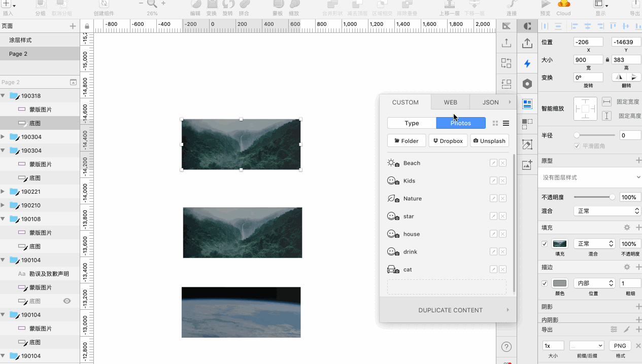Click the fill settings gear icon
The image size is (642, 364).
tap(627, 228)
